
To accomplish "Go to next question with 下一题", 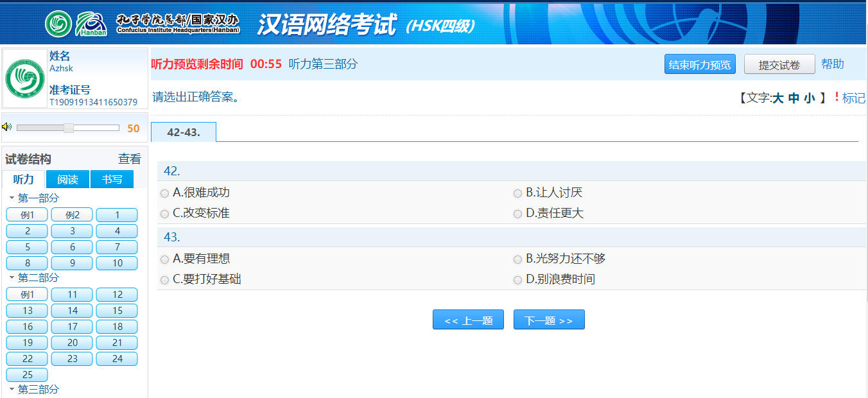I will (x=549, y=320).
